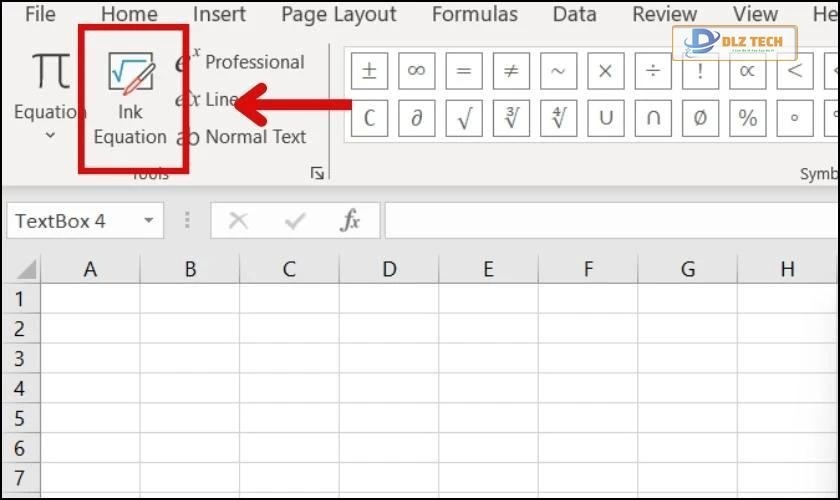The height and width of the screenshot is (500, 840).
Task: Click the Insert Function fx button
Action: pyautogui.click(x=350, y=221)
